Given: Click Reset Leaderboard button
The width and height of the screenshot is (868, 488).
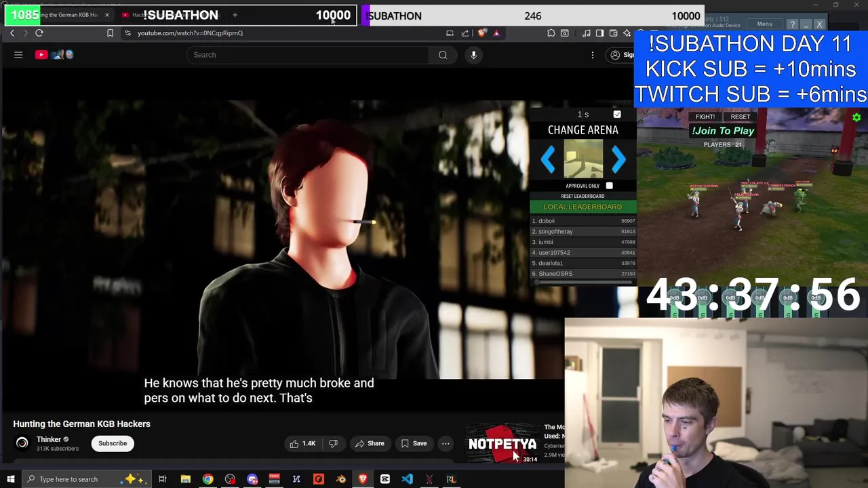Looking at the screenshot, I should [583, 196].
